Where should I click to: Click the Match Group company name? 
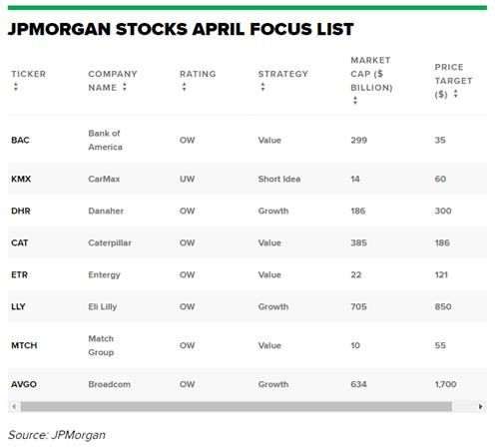(101, 345)
